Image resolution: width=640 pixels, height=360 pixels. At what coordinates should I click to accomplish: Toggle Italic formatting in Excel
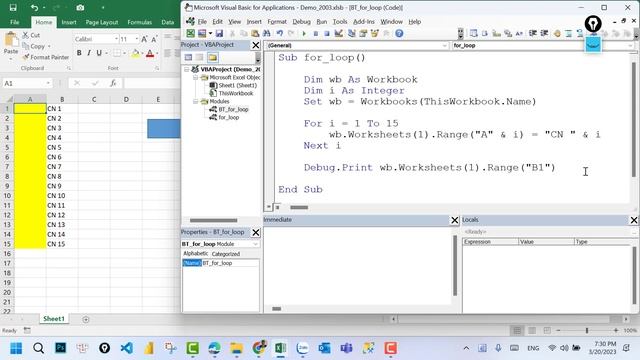click(x=89, y=53)
